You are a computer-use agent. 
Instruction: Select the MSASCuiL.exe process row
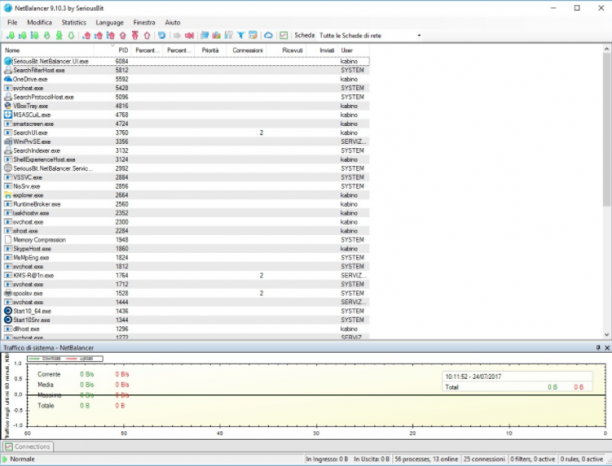point(186,115)
